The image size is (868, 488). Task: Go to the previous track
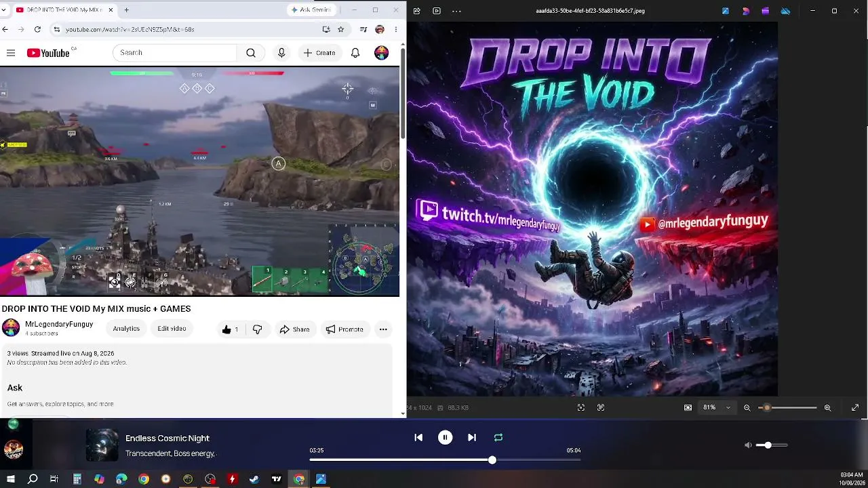pos(418,438)
